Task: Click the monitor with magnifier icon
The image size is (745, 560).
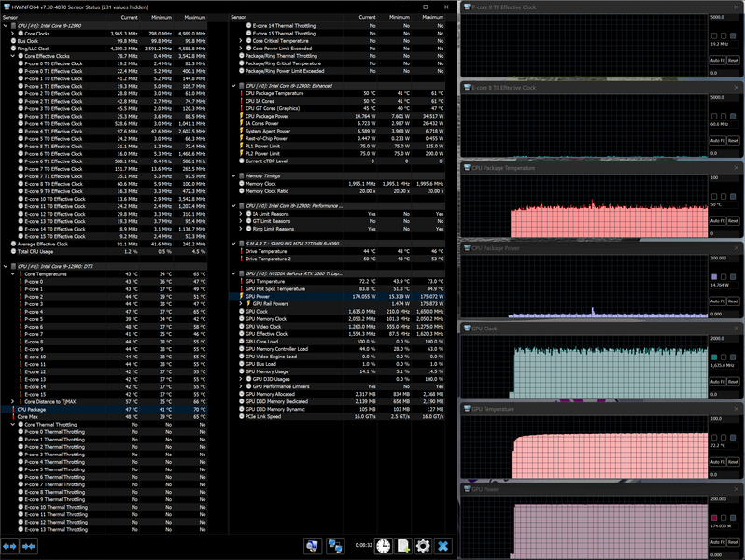Action: tap(313, 546)
